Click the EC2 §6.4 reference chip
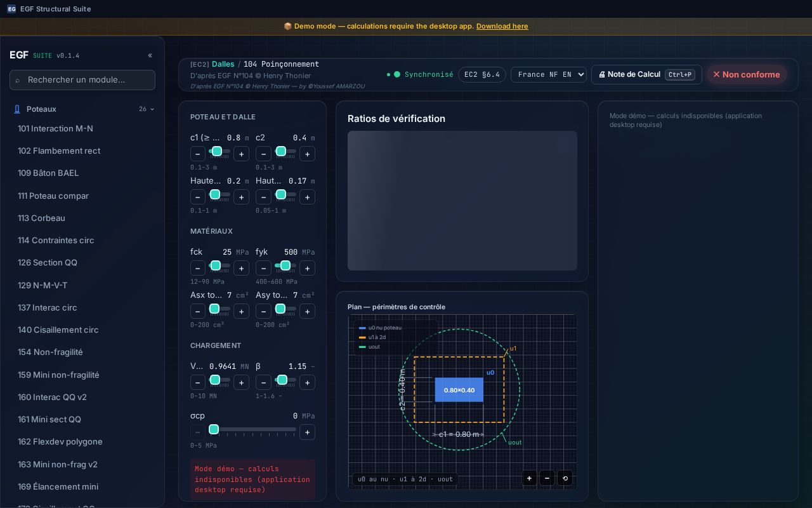Image resolution: width=812 pixels, height=508 pixels. [482, 74]
